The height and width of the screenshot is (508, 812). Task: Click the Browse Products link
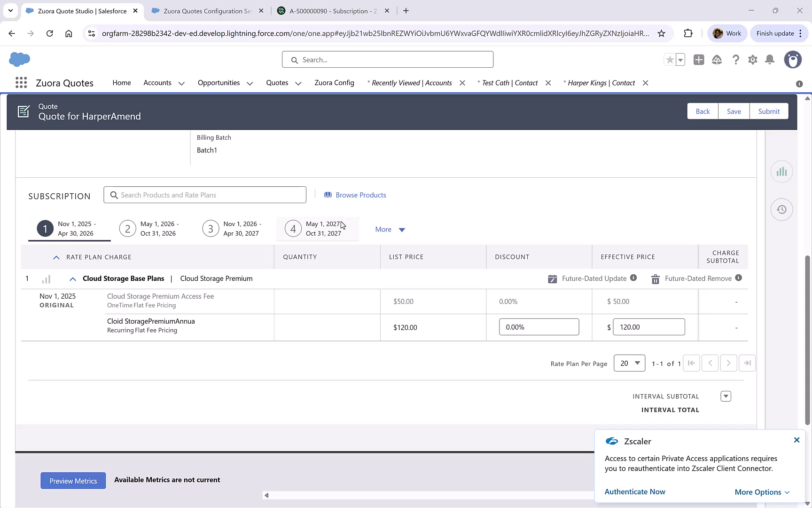point(360,195)
